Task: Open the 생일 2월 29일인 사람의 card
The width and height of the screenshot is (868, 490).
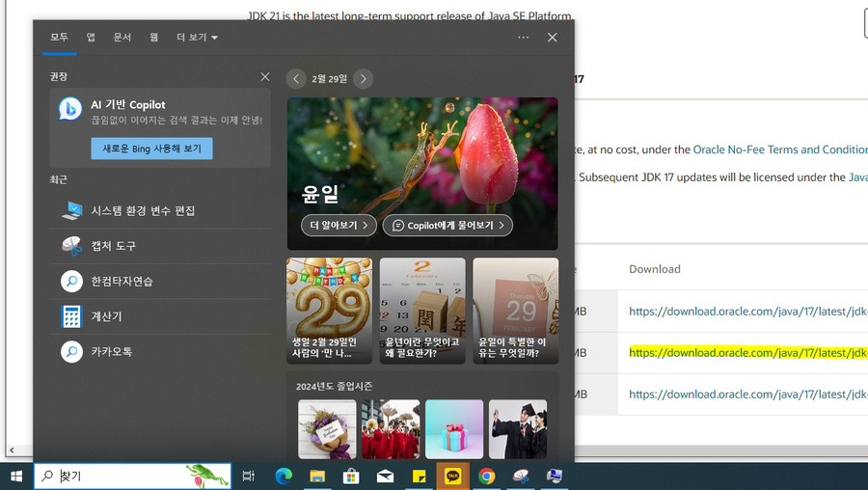Action: (x=330, y=311)
